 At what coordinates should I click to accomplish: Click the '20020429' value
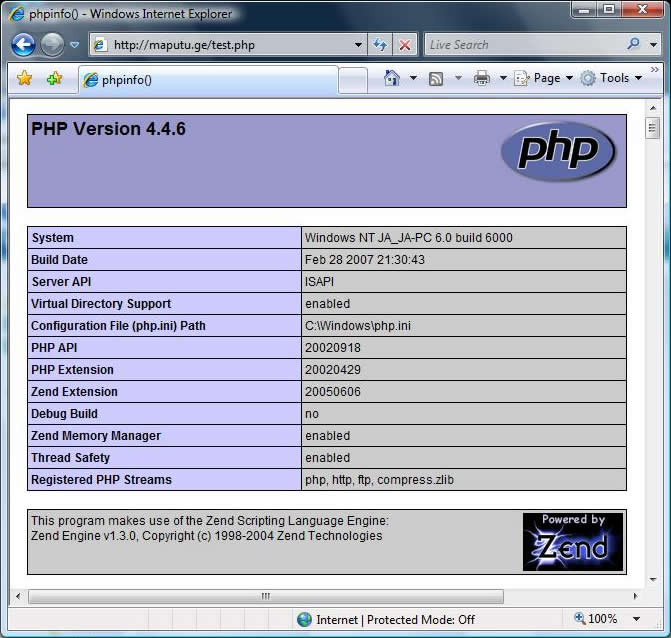[x=333, y=370]
